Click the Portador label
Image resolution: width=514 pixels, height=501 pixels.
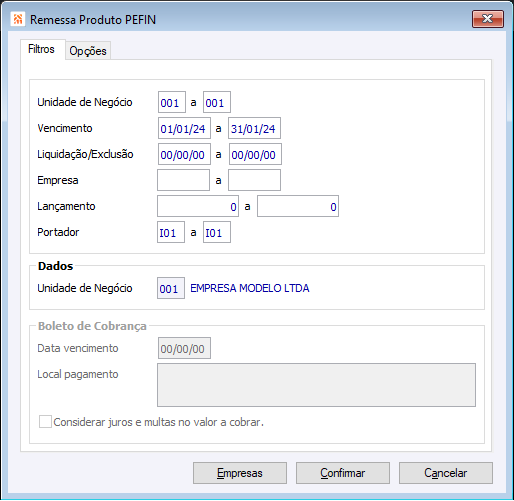(58, 232)
